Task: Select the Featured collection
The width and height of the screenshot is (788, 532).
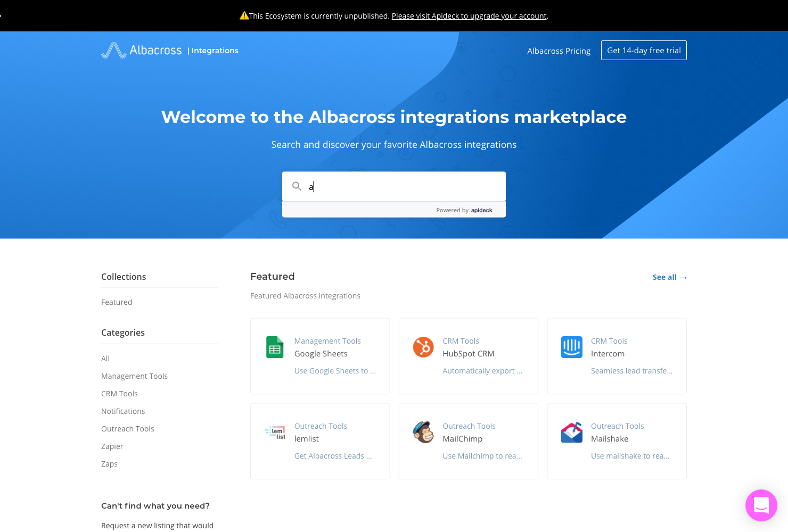Action: [117, 302]
